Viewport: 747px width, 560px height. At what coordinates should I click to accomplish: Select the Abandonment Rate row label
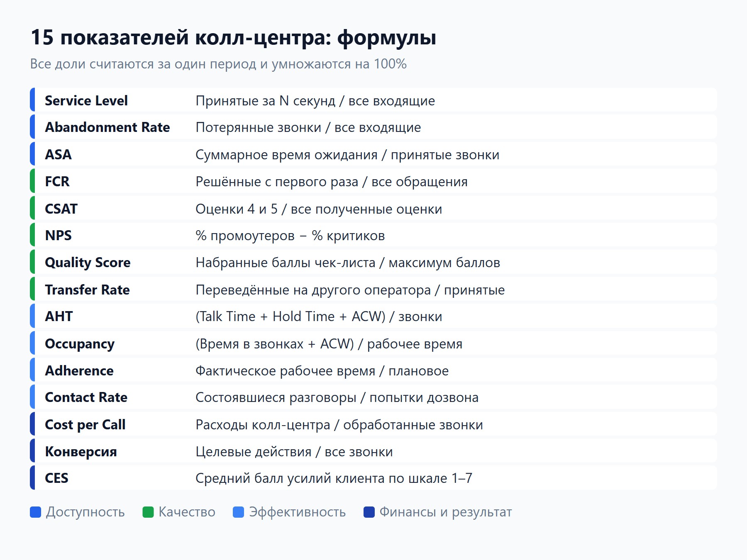click(x=107, y=127)
